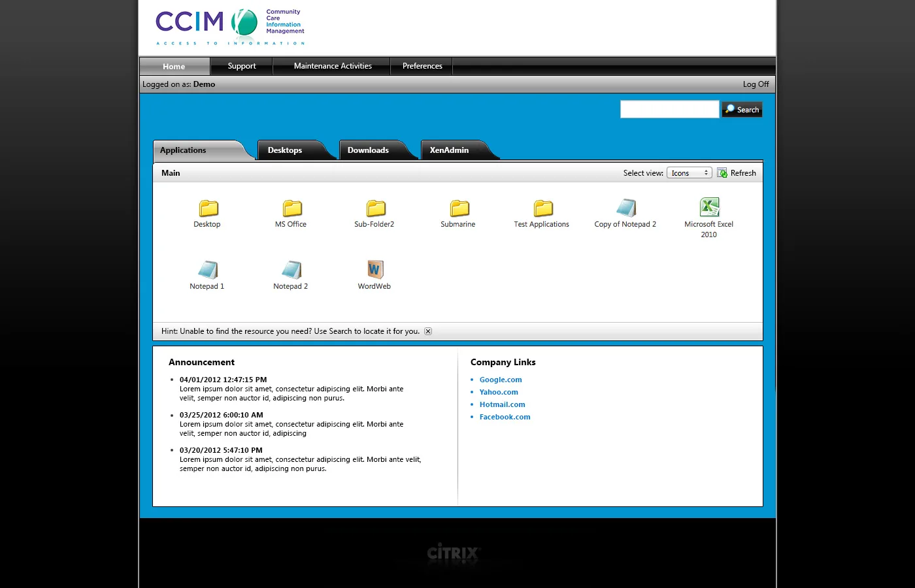
Task: Click Log Off link
Action: tap(756, 84)
